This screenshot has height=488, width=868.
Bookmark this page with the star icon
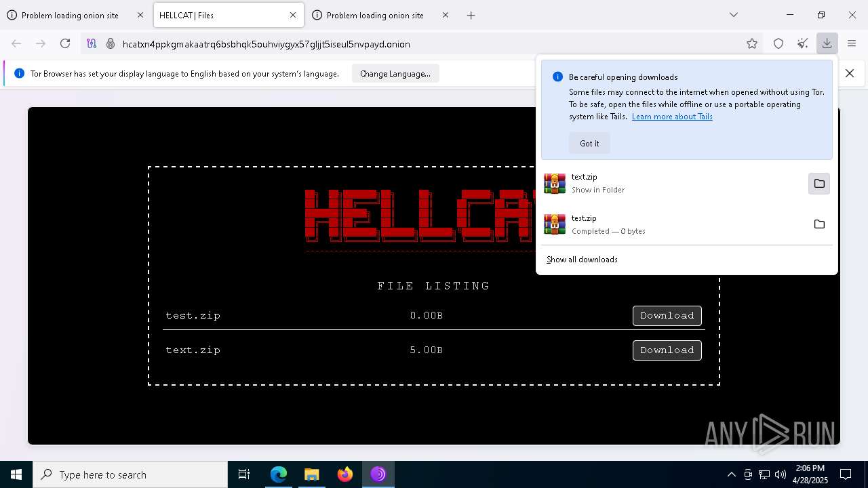752,43
